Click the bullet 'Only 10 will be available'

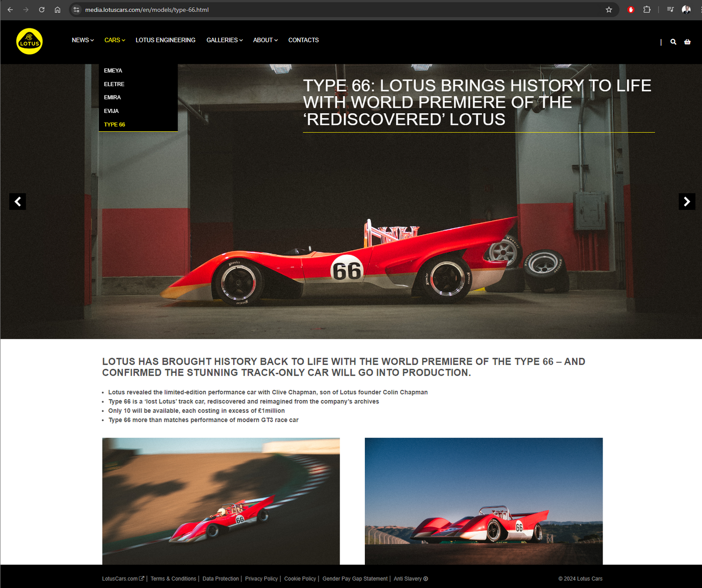[197, 411]
